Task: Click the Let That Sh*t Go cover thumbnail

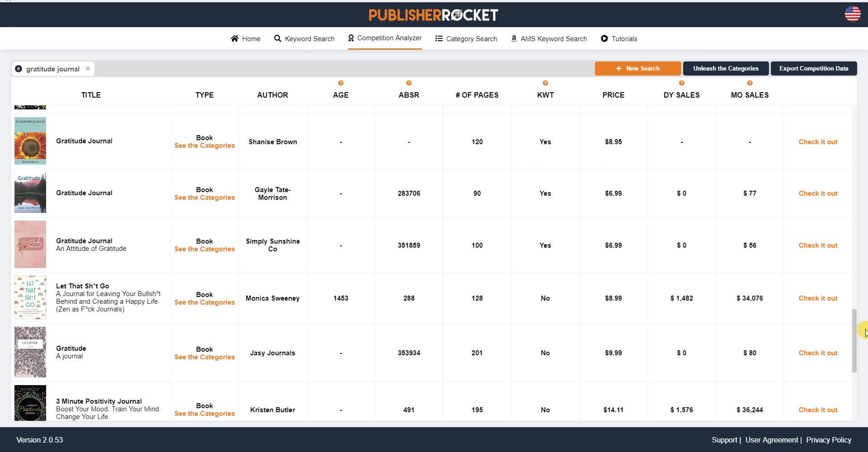Action: click(30, 297)
